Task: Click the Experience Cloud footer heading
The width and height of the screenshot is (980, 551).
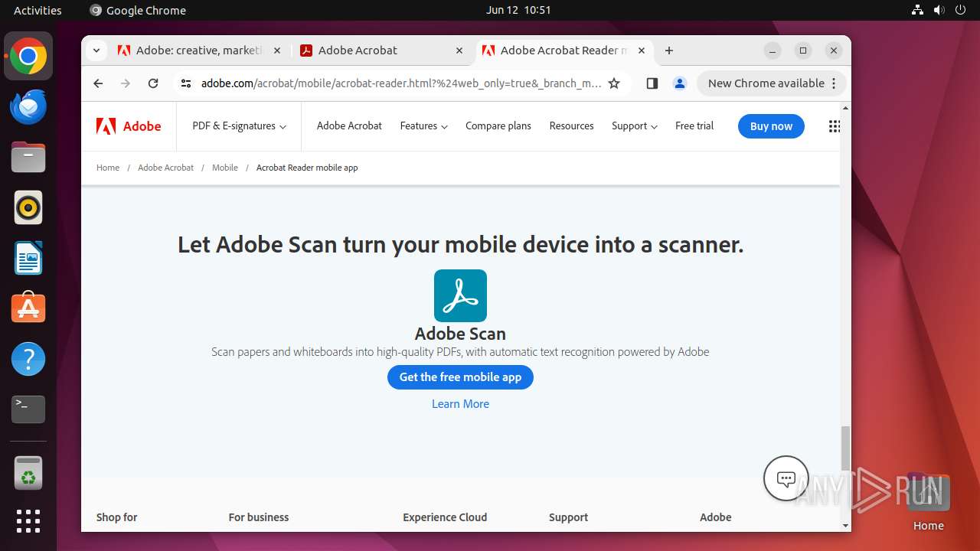Action: [x=445, y=517]
